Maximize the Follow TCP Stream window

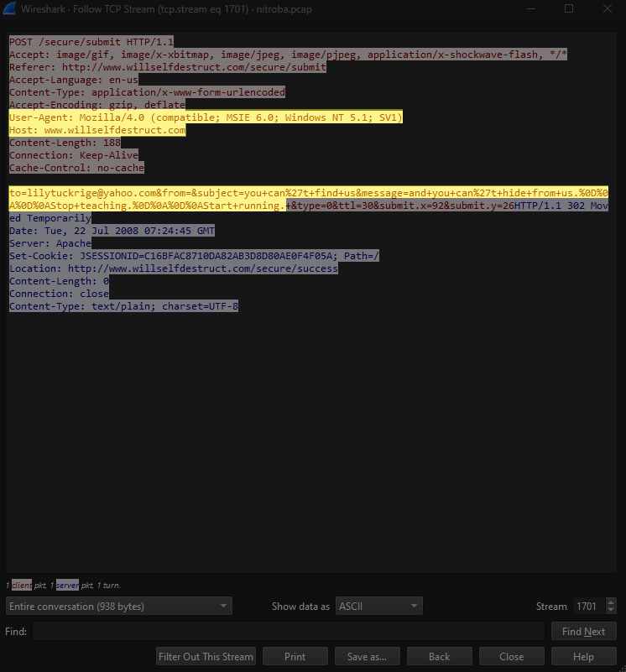[569, 8]
